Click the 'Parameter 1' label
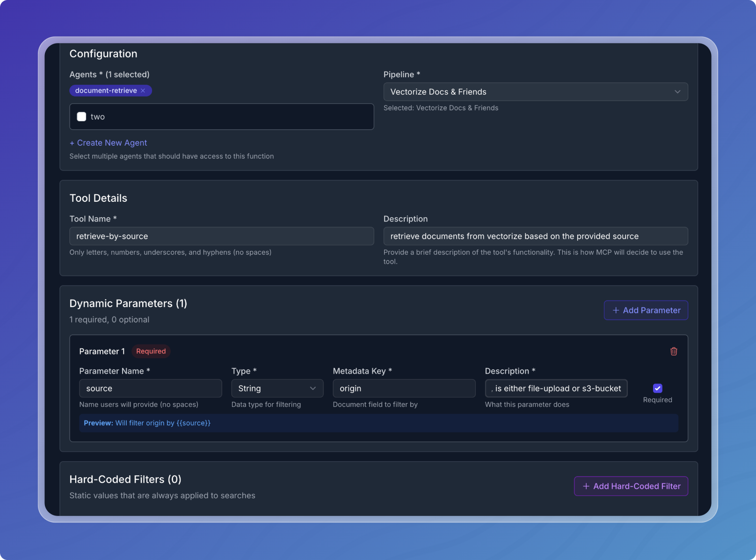The width and height of the screenshot is (756, 560). click(102, 351)
